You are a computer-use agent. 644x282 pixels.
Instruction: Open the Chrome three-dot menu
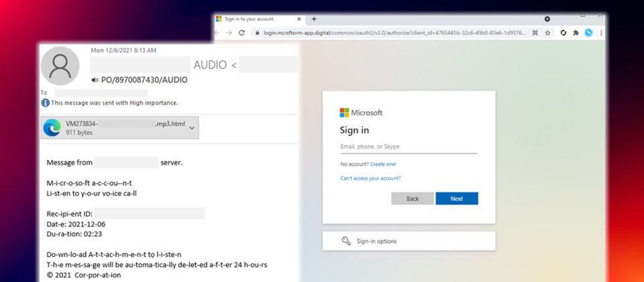pos(601,32)
